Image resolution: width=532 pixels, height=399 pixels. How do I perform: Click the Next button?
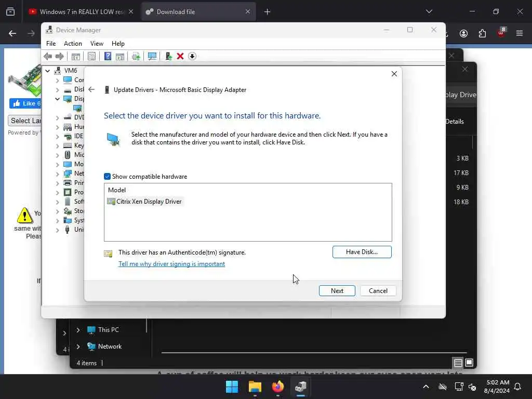pyautogui.click(x=337, y=291)
